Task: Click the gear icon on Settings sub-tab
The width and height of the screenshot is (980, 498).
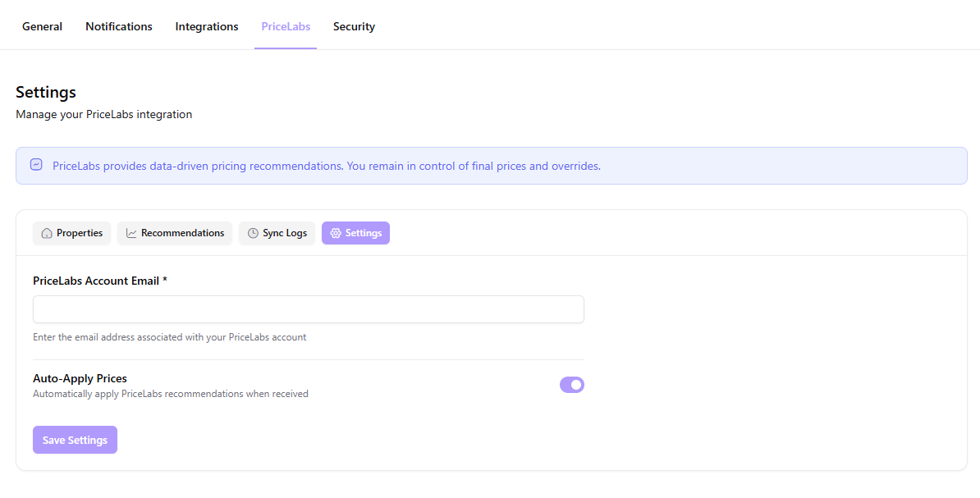Action: tap(336, 233)
